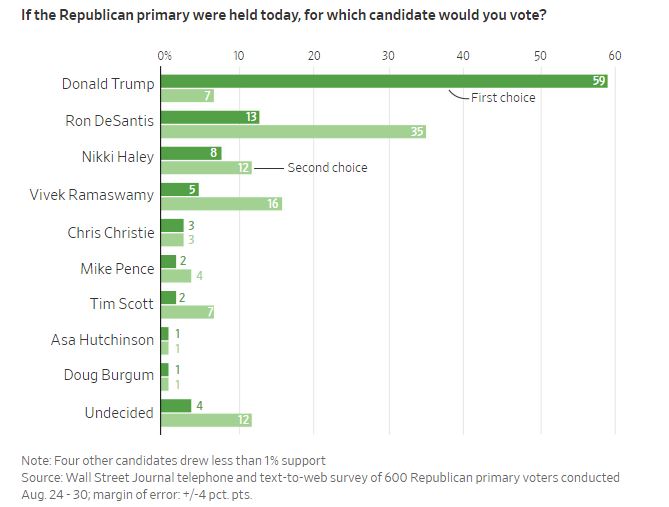Click Vivek Ramaswamy's light green 16 bar
The image size is (669, 507).
click(221, 204)
